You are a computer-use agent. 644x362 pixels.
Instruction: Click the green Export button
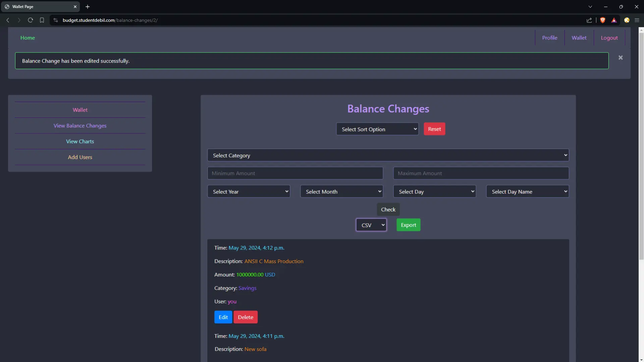408,225
